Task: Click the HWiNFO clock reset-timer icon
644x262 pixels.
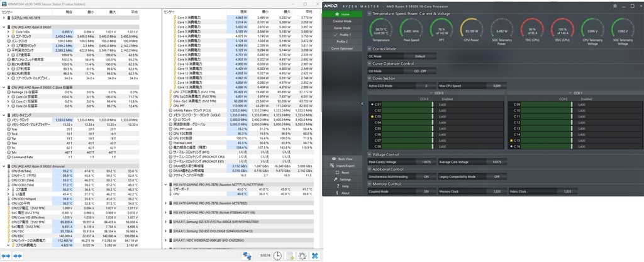Action: point(277,256)
